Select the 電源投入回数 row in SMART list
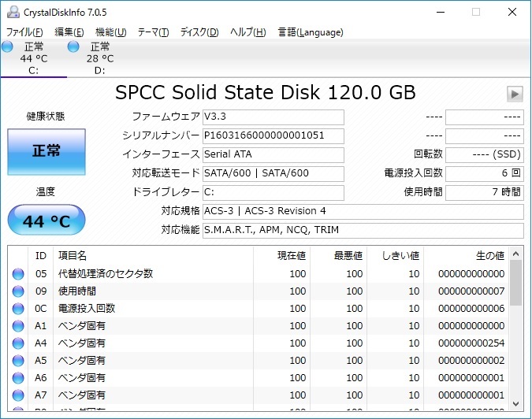Viewport: 532px width, 419px height. point(258,309)
